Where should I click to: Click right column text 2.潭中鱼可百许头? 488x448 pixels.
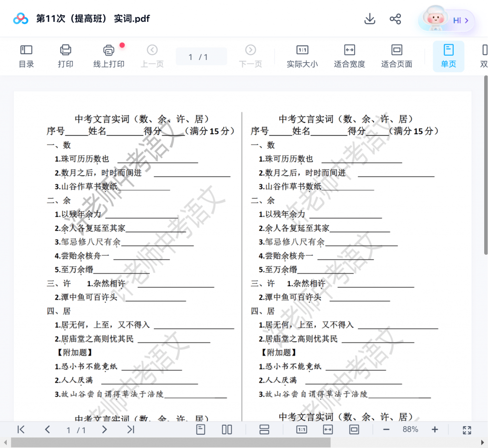click(x=290, y=297)
